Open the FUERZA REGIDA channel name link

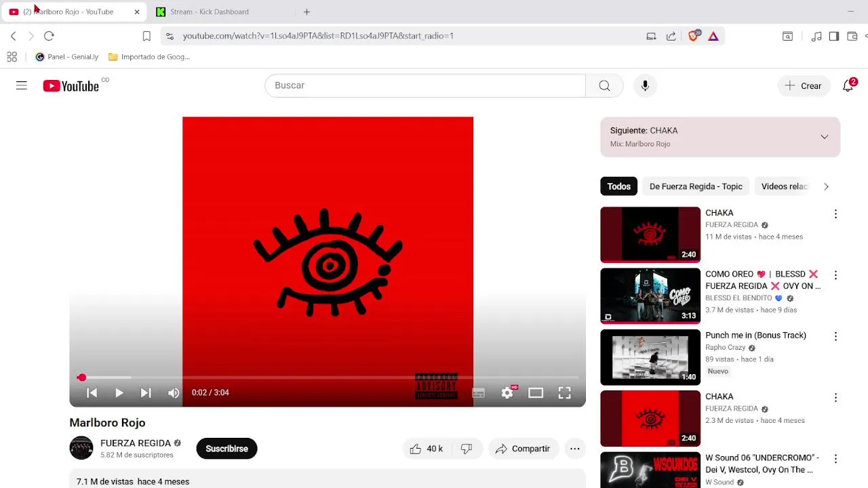click(136, 443)
